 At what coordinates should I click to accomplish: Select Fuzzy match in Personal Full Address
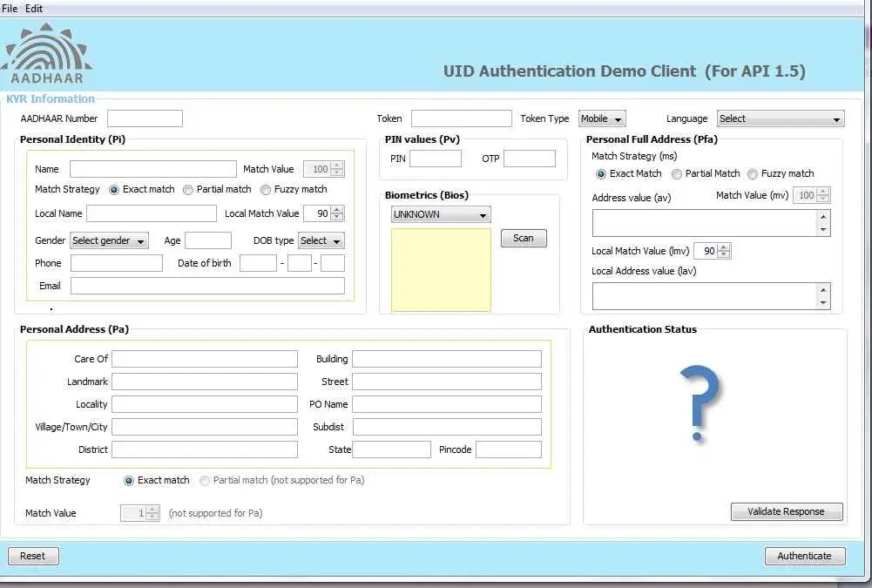point(754,174)
